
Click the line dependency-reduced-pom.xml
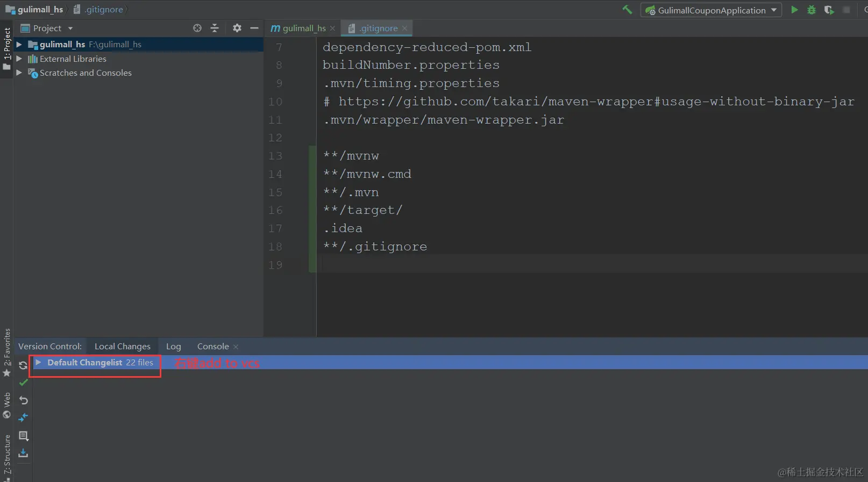tap(427, 47)
